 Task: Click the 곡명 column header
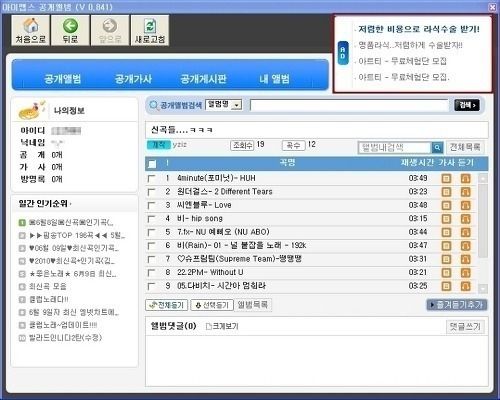287,163
